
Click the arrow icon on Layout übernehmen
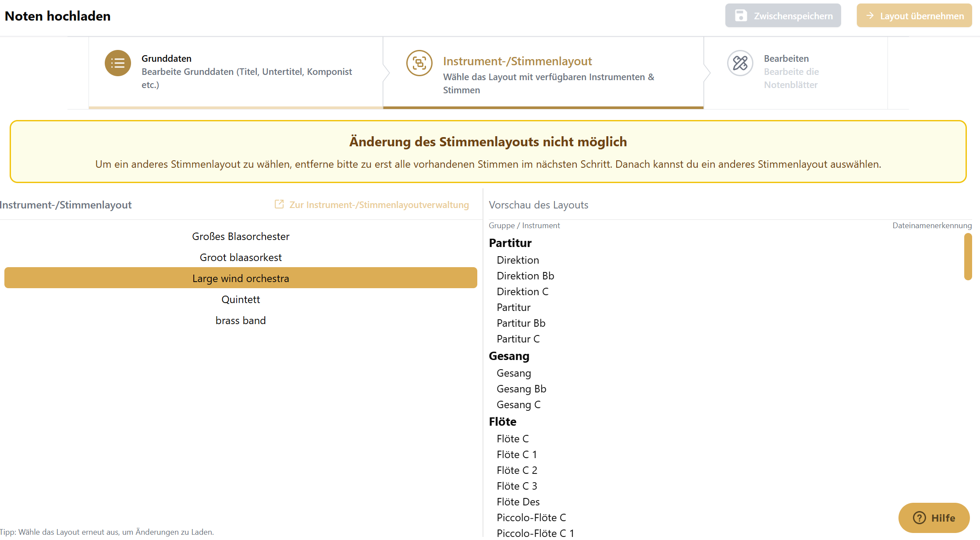870,16
